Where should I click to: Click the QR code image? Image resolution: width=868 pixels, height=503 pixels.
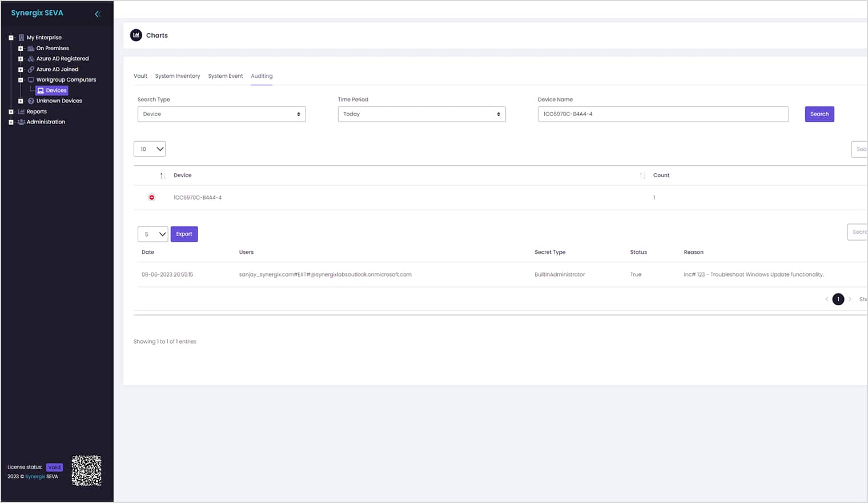click(86, 470)
